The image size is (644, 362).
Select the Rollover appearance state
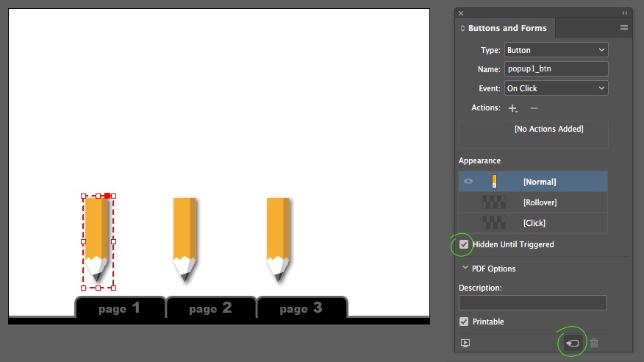(539, 202)
